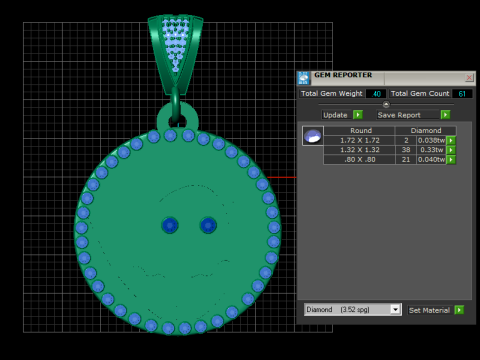The height and width of the screenshot is (360, 480).
Task: Close the Gem Reporter panel
Action: (x=469, y=78)
